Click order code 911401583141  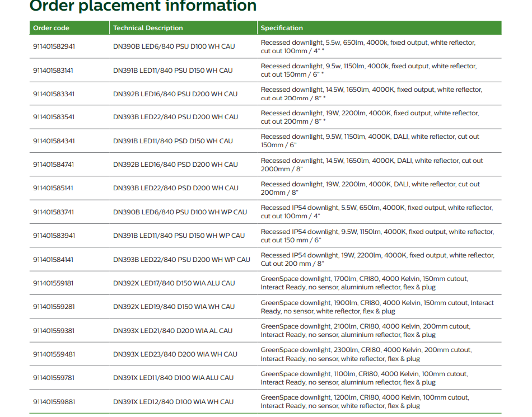tap(54, 71)
